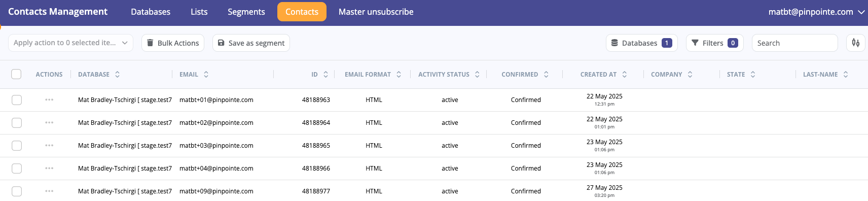
Task: Click contact ID 48188966
Action: tap(316, 169)
